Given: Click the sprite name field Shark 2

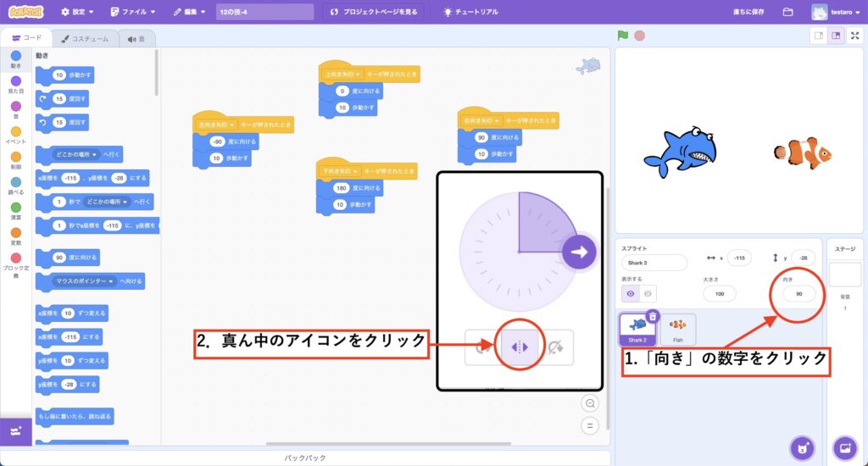Looking at the screenshot, I should click(x=654, y=263).
